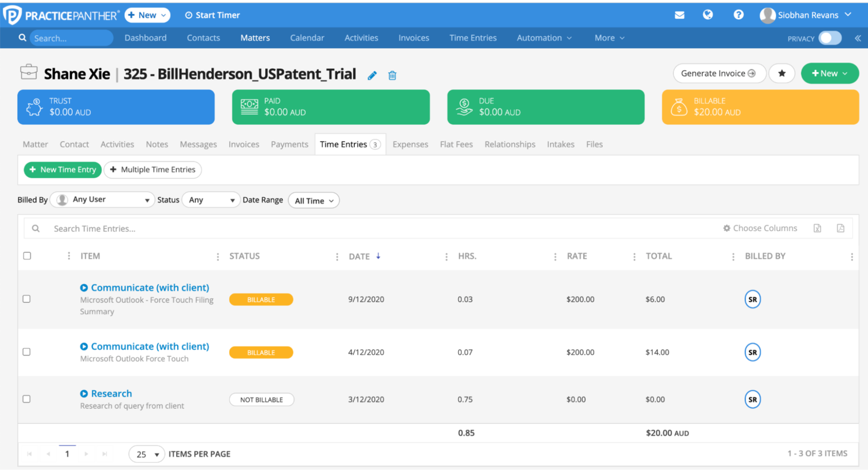This screenshot has width=868, height=470.
Task: Start a new time entry
Action: coord(62,170)
